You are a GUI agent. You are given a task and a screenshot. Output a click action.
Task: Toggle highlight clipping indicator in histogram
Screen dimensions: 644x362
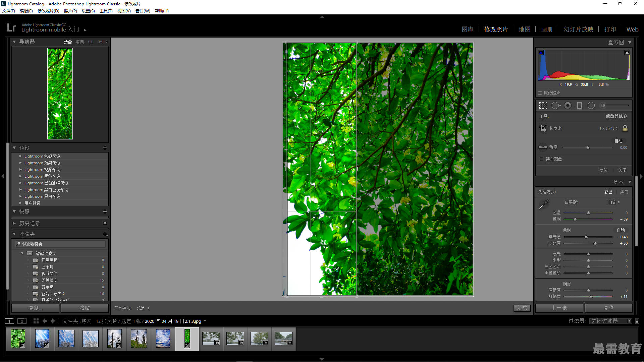627,53
